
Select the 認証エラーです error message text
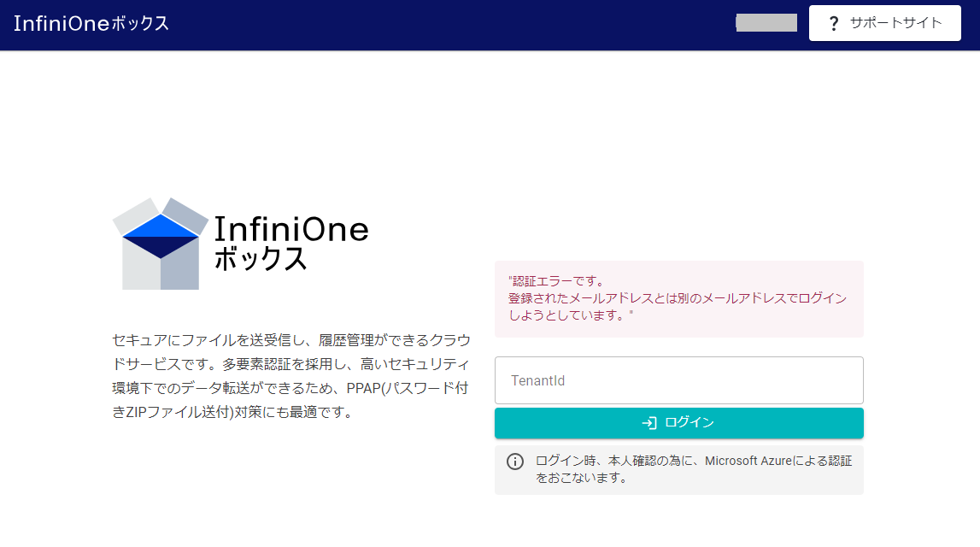coord(678,298)
